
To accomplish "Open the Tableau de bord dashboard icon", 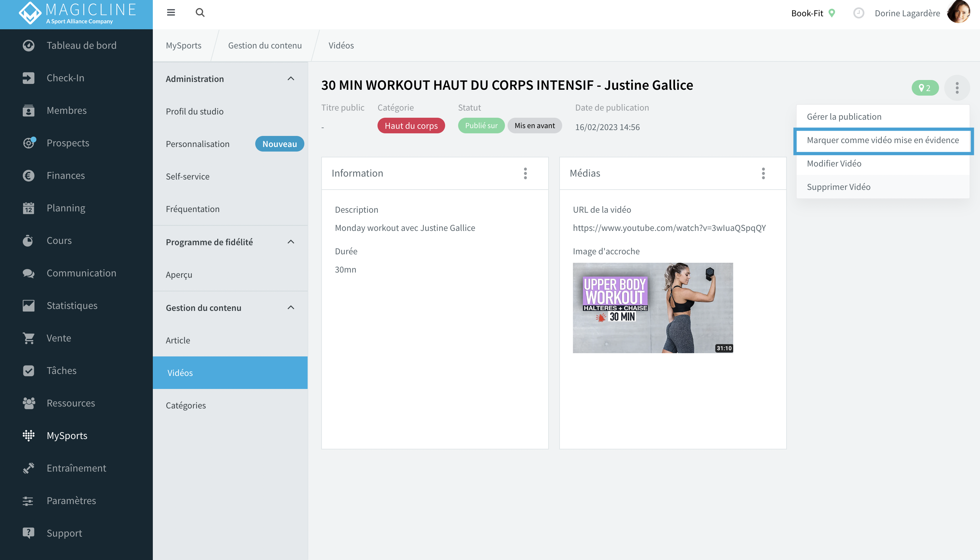I will pyautogui.click(x=28, y=46).
